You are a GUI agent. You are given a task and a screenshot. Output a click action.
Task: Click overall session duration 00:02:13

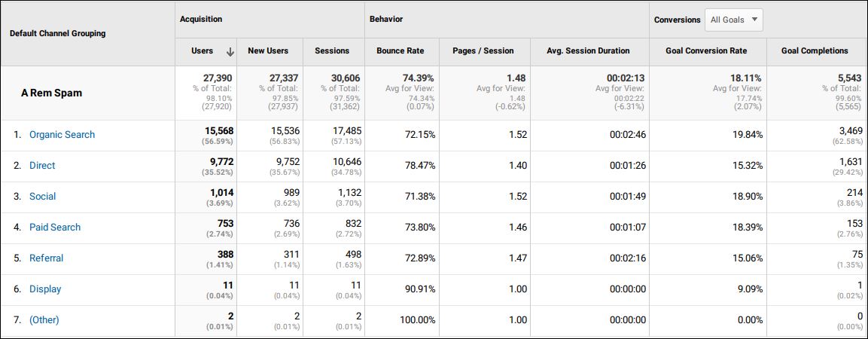[x=626, y=78]
